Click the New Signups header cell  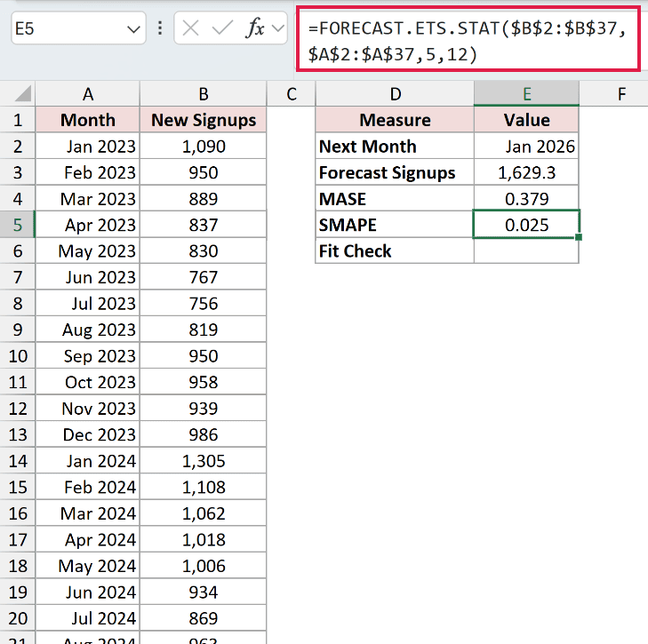204,120
